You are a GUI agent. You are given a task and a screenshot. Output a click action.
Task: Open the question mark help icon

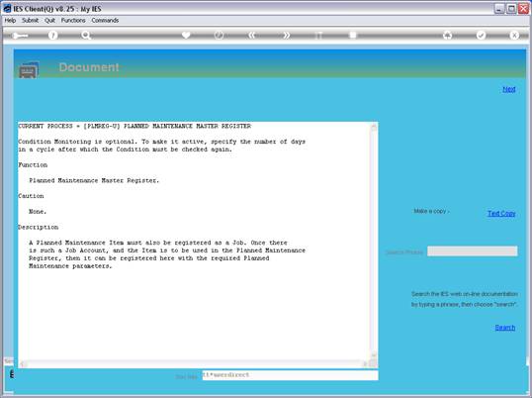[52, 35]
